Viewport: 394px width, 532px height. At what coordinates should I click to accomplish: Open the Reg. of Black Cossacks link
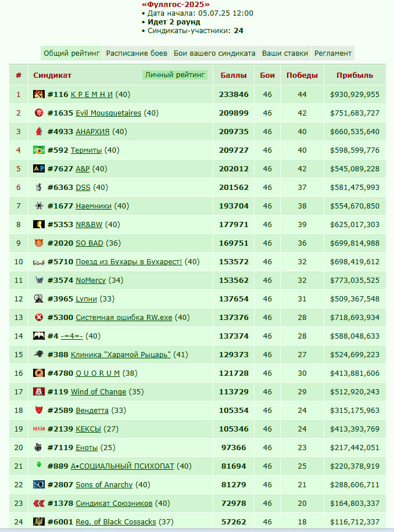(116, 522)
